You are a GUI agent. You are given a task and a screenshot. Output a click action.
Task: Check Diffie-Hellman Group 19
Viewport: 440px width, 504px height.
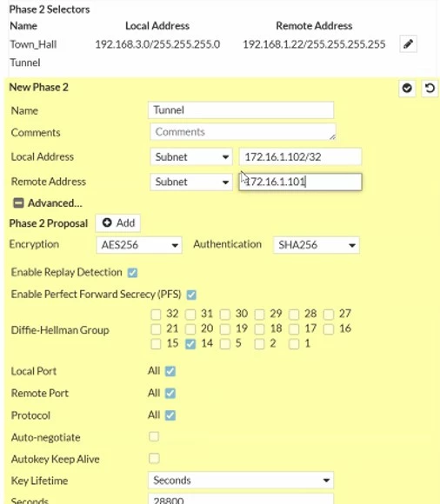(x=225, y=328)
